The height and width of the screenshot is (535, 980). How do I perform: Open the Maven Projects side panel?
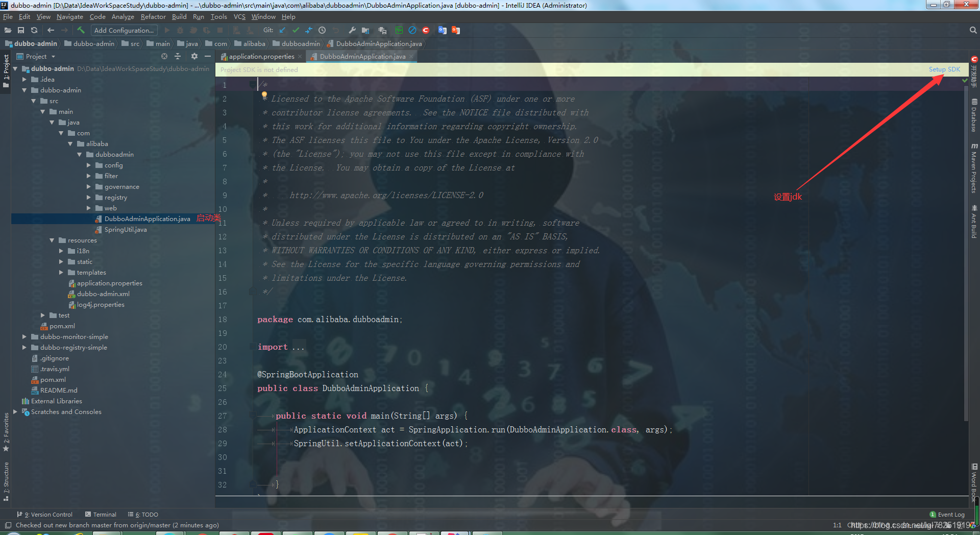click(x=974, y=168)
